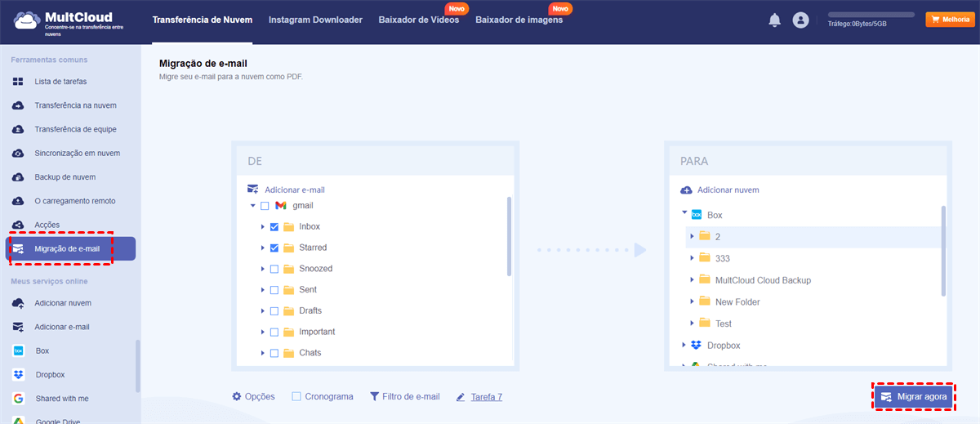Click Acções sidebar icon

[x=18, y=225]
